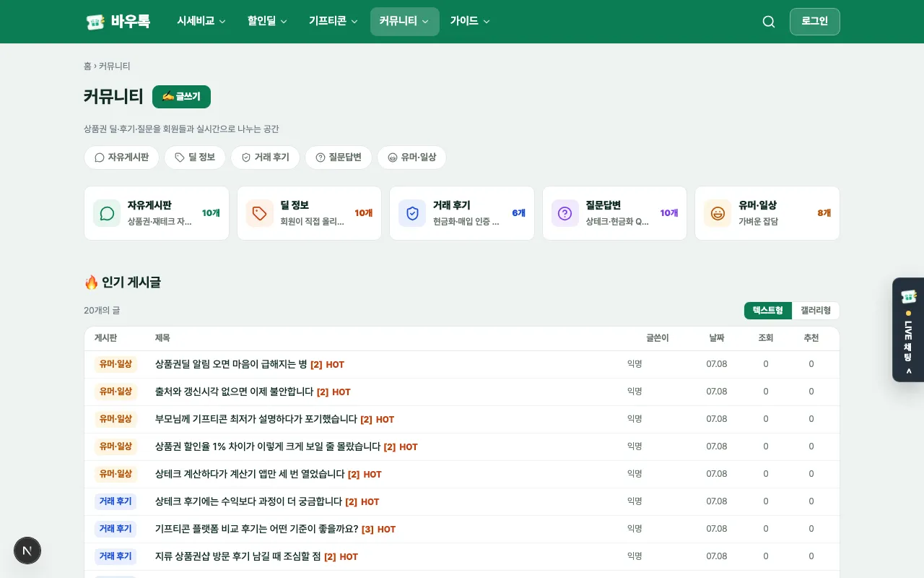Screen dimensions: 924x578
Task: Click the round N badge icon
Action: (x=27, y=551)
